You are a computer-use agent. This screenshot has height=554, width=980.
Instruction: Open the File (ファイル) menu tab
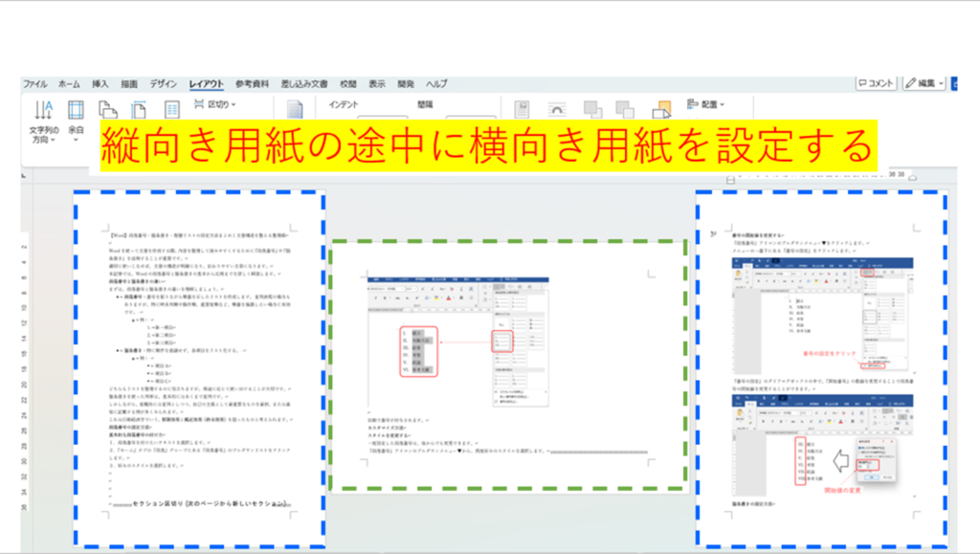(x=34, y=84)
